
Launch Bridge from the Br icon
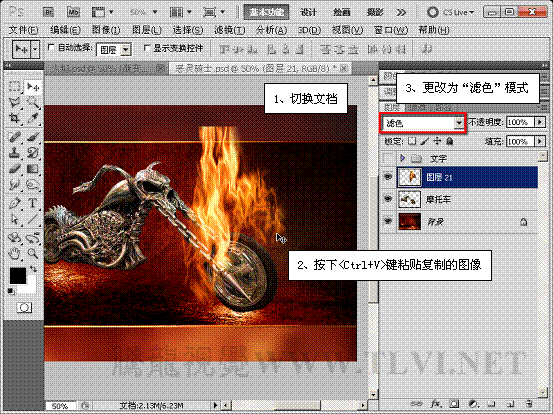coord(48,12)
